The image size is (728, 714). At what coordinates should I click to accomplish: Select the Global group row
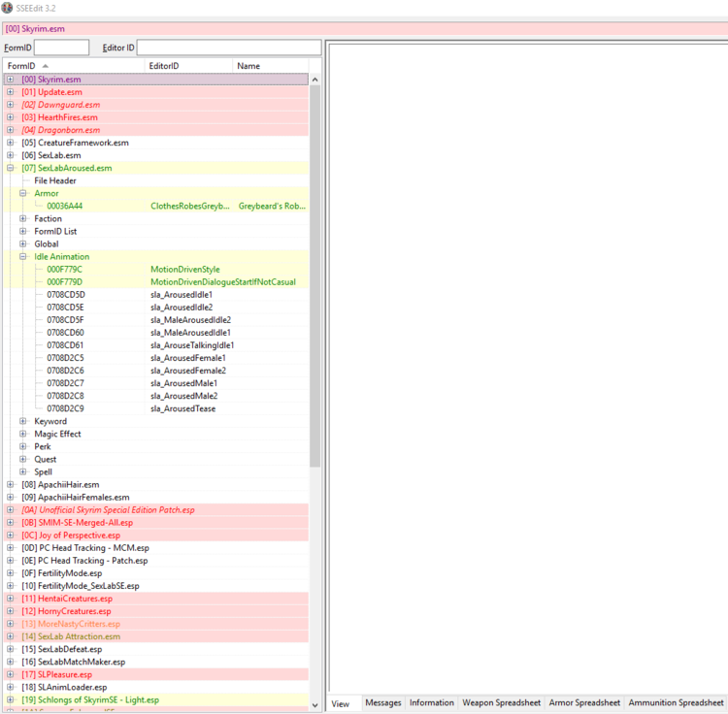click(156, 244)
